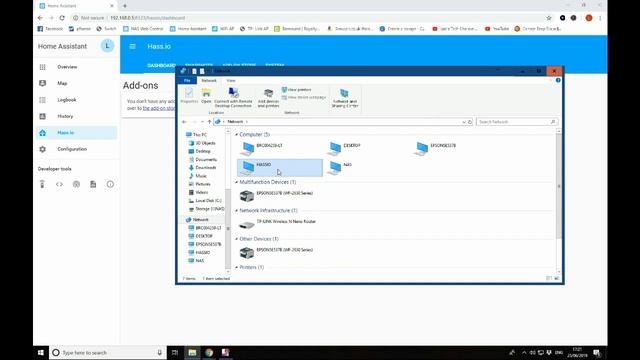The image size is (640, 360).
Task: Select the HASSIO computer in Network view
Action: pos(280,168)
